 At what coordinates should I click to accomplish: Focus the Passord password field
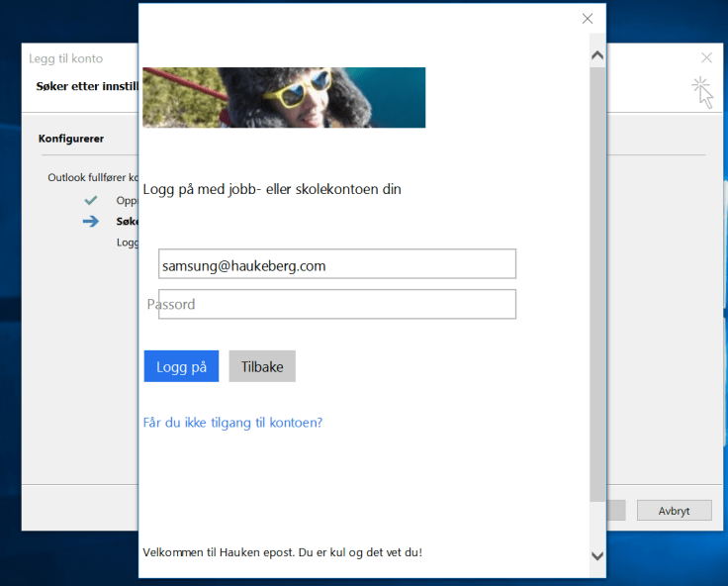pyautogui.click(x=337, y=304)
